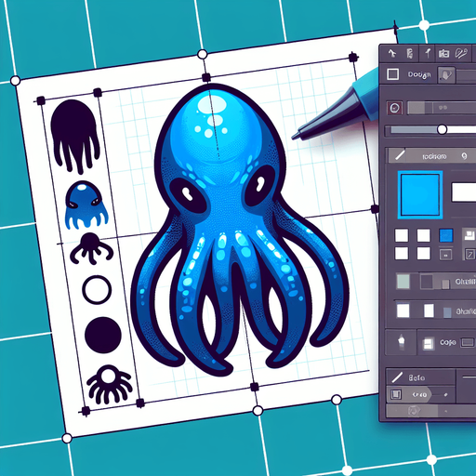Image resolution: width=476 pixels, height=476 pixels.
Task: Click the horizontal line preview right of Bofo
Action: pyautogui.click(x=469, y=377)
